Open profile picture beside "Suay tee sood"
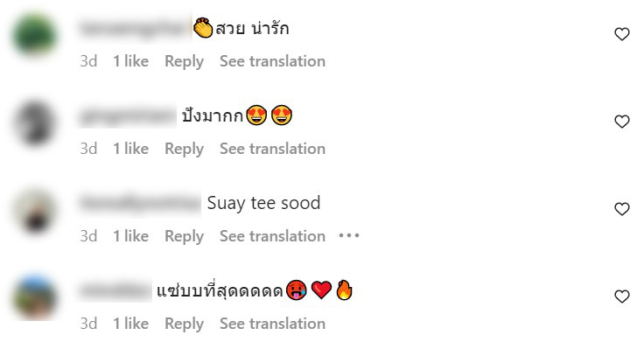 click(35, 210)
